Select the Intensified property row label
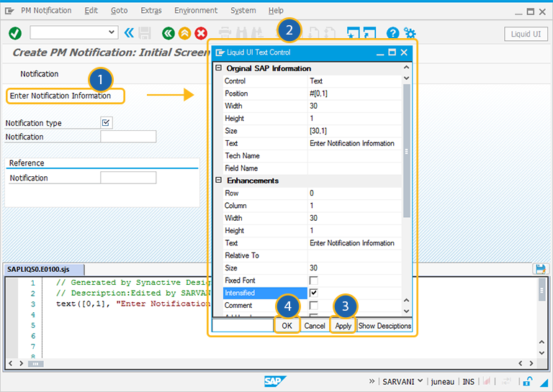Viewport: 553px width, 392px height. [265, 293]
